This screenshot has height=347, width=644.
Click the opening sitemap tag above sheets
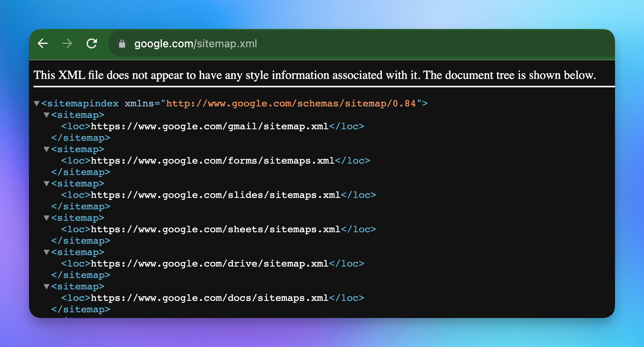(x=78, y=218)
